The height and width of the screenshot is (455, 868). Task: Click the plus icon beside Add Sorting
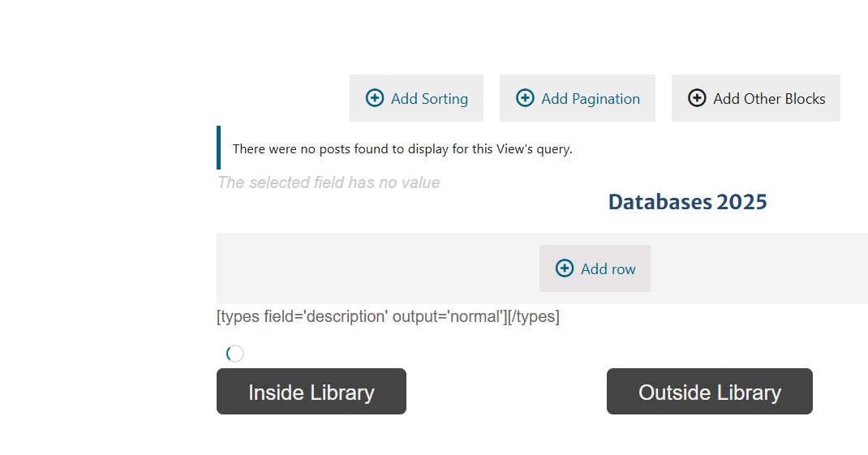tap(375, 98)
